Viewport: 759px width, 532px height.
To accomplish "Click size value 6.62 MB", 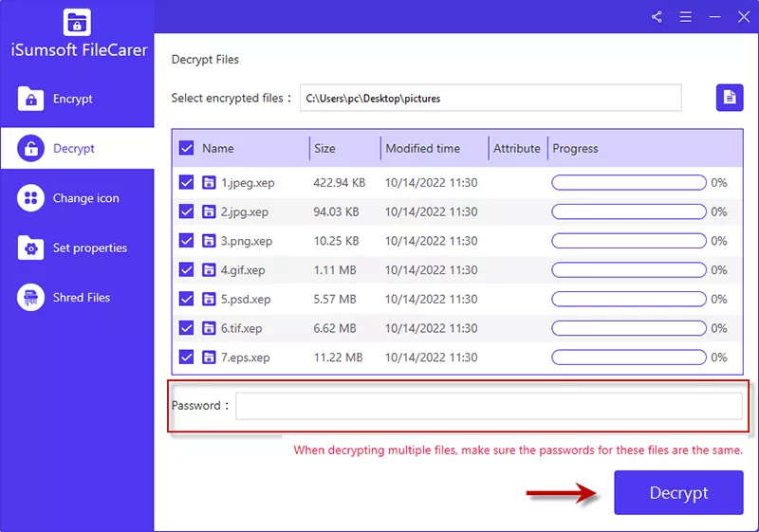I will coord(335,328).
